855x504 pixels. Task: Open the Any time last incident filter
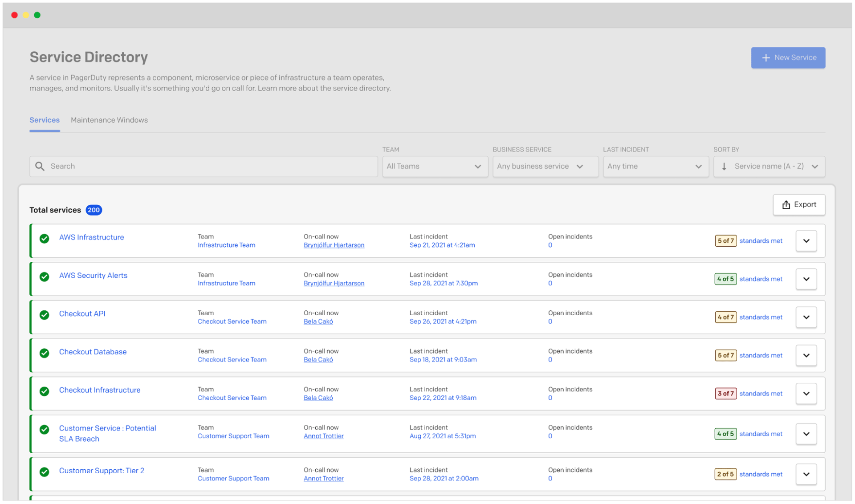click(655, 166)
